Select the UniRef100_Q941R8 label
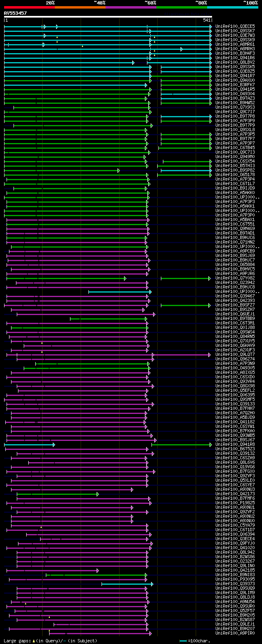Screen dimensions: 262x644 [235, 445]
